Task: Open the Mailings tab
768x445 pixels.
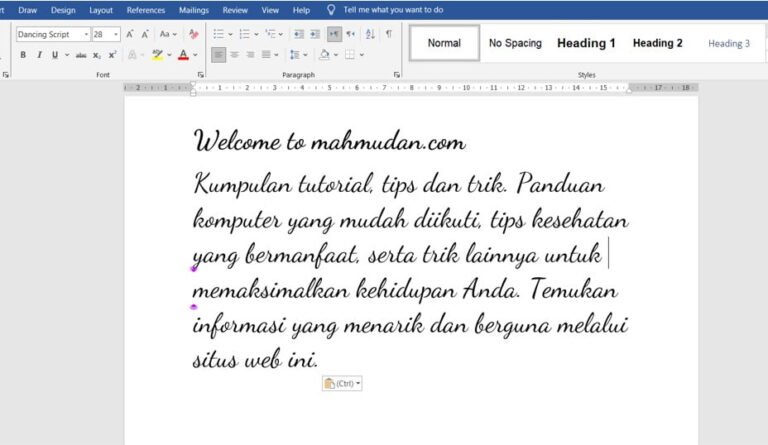Action: click(193, 10)
